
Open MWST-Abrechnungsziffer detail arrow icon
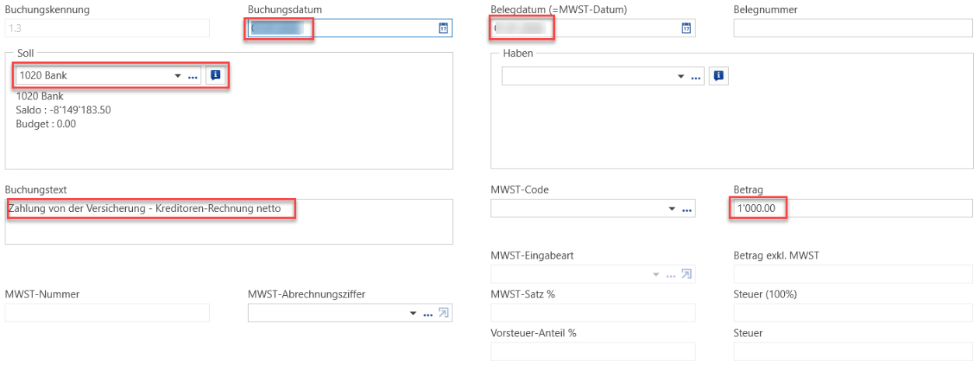[x=444, y=313]
